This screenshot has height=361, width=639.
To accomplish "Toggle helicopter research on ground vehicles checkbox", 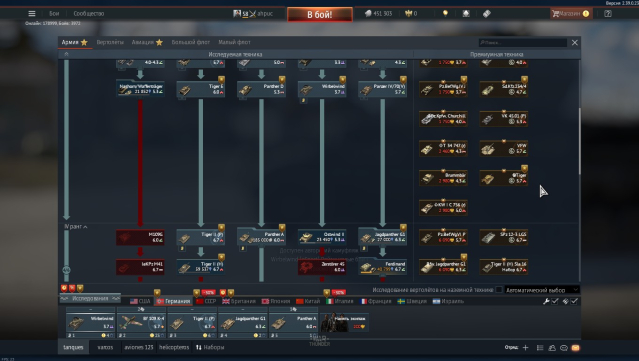I will click(499, 290).
